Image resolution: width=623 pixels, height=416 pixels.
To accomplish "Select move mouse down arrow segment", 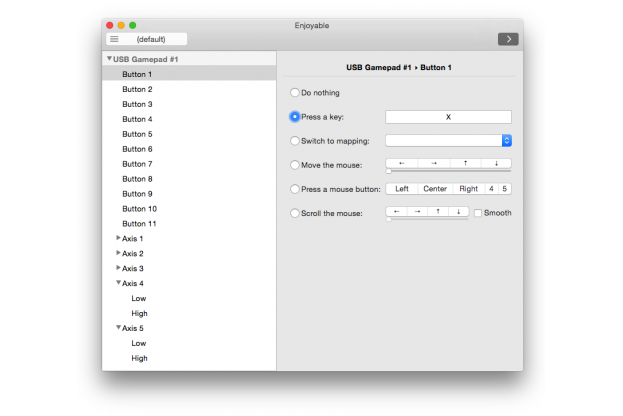I will click(x=496, y=163).
